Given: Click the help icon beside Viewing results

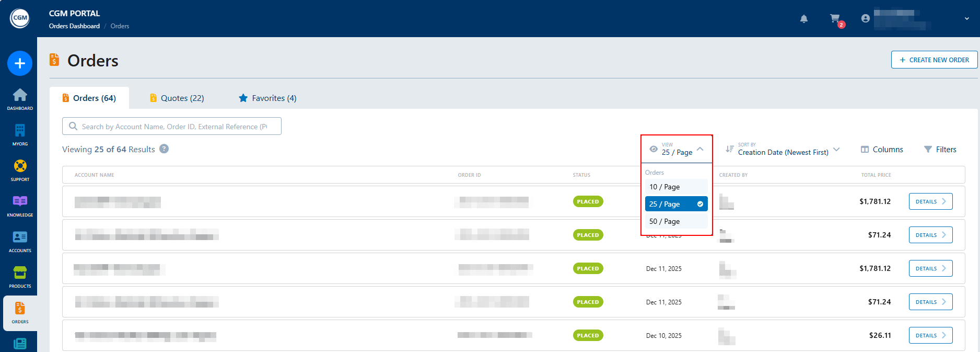Looking at the screenshot, I should click(x=164, y=149).
